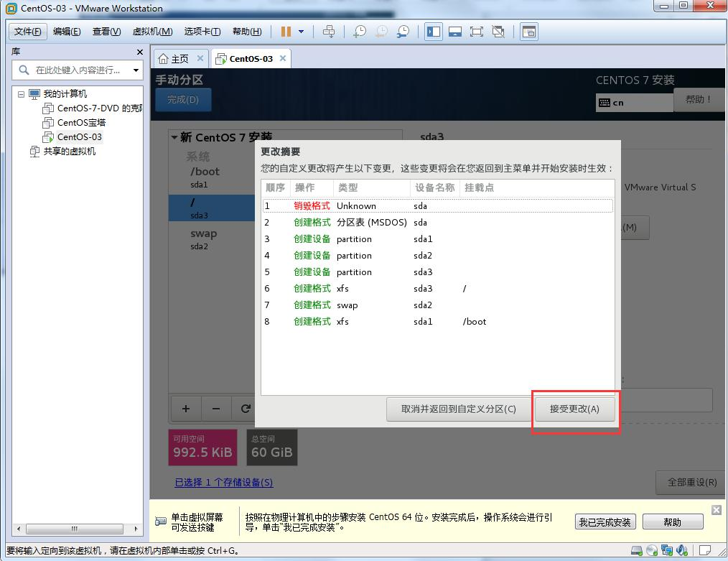Screen dimensions: 728x561
Task: Select row 2 分区表 (MSDOS) entry
Action: 438,223
